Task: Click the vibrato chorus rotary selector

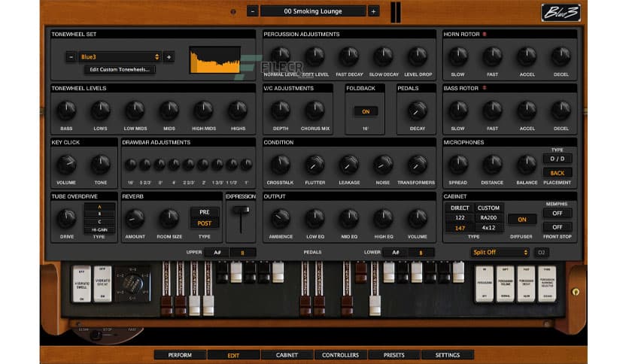Action: pyautogui.click(x=132, y=284)
